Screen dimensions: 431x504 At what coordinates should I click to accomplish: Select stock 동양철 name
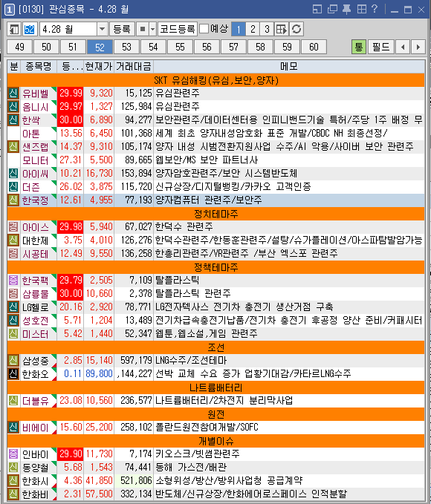click(36, 467)
